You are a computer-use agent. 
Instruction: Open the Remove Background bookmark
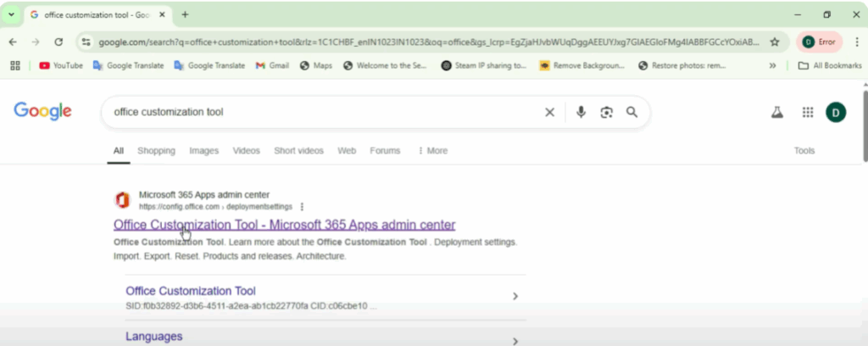pos(582,65)
